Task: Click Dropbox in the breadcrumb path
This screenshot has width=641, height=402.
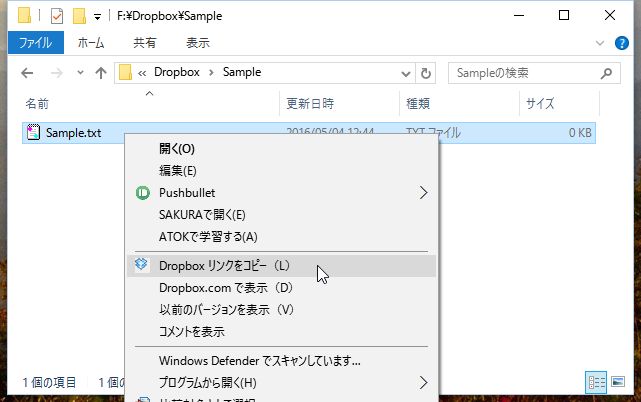Action: 177,72
